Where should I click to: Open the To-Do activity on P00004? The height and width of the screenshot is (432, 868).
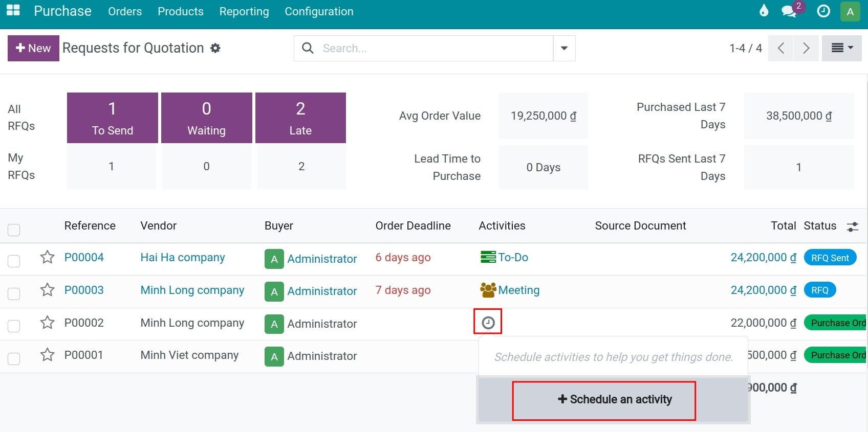point(504,257)
